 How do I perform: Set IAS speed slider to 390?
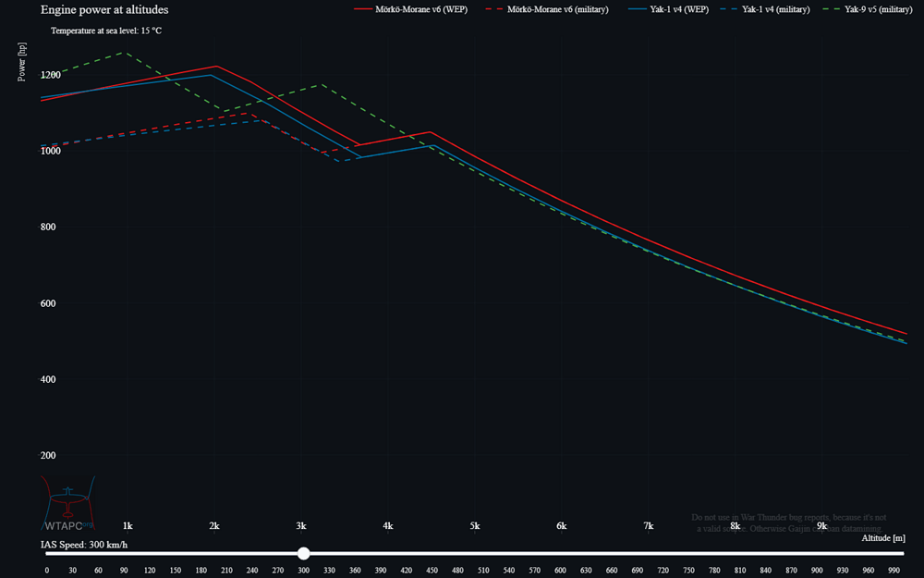tap(381, 571)
